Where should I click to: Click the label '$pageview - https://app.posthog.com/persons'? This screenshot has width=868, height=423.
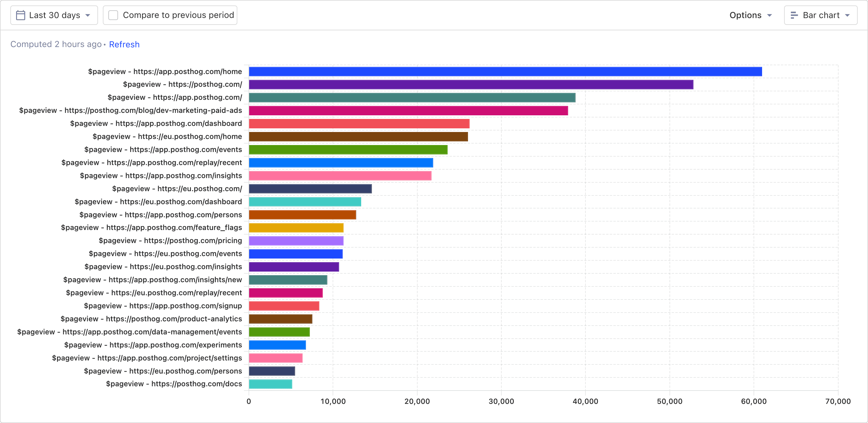(x=160, y=215)
